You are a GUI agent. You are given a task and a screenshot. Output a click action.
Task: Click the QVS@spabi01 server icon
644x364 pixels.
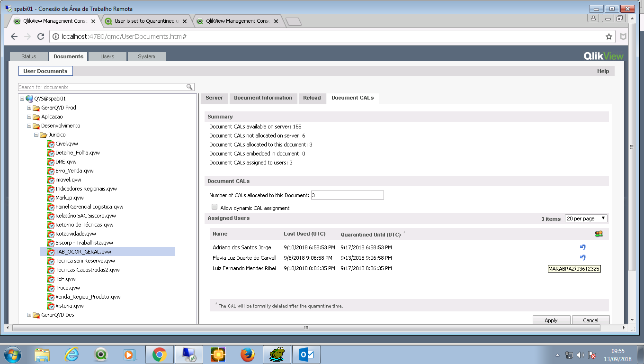point(29,99)
